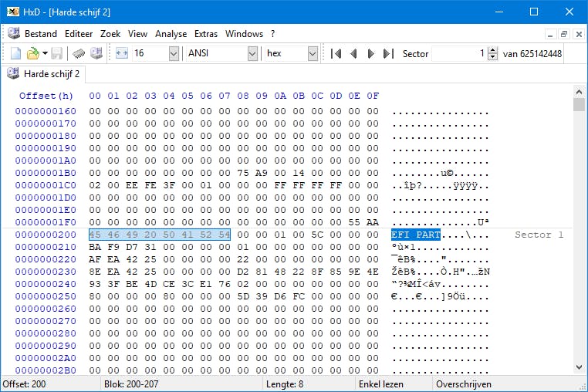
Task: Open the hex offset base dropdown
Action: pyautogui.click(x=313, y=54)
